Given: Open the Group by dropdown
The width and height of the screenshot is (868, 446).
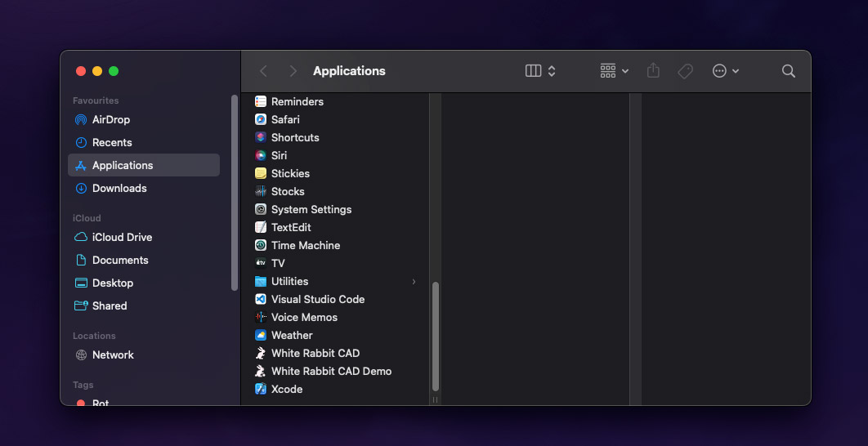Looking at the screenshot, I should coord(614,71).
